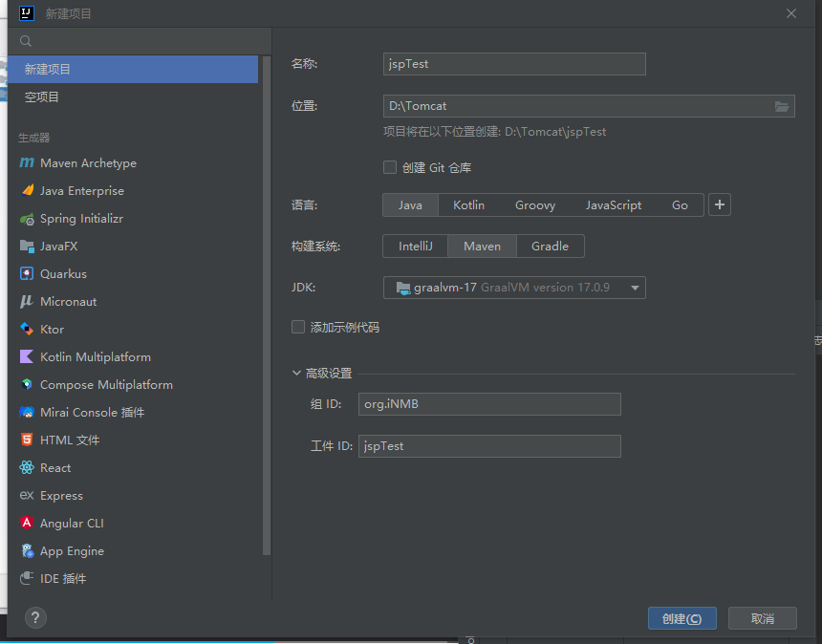The height and width of the screenshot is (644, 822).
Task: Select the Quarkus generator icon
Action: click(x=27, y=274)
